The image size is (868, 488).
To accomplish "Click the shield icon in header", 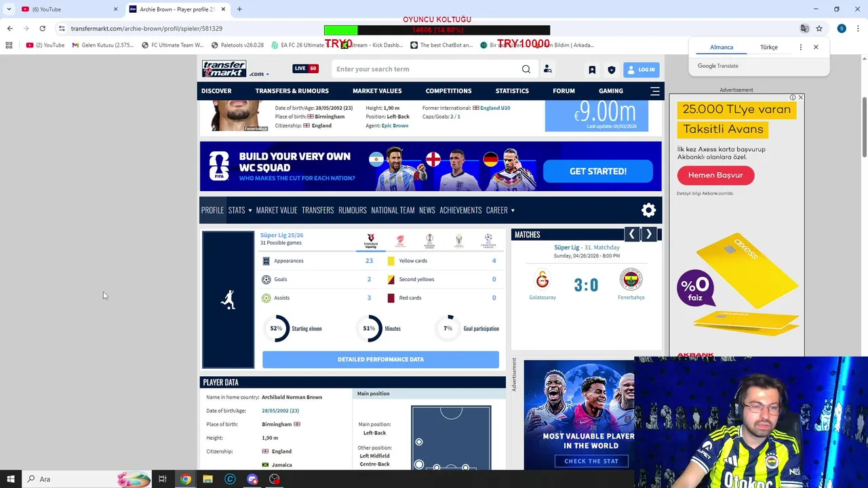I will (611, 70).
